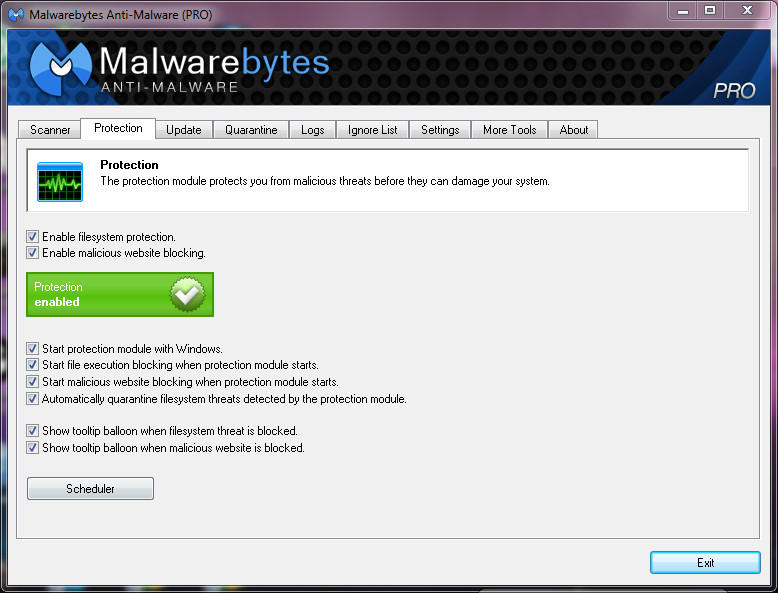Open the Ignore List tab

[x=372, y=130]
